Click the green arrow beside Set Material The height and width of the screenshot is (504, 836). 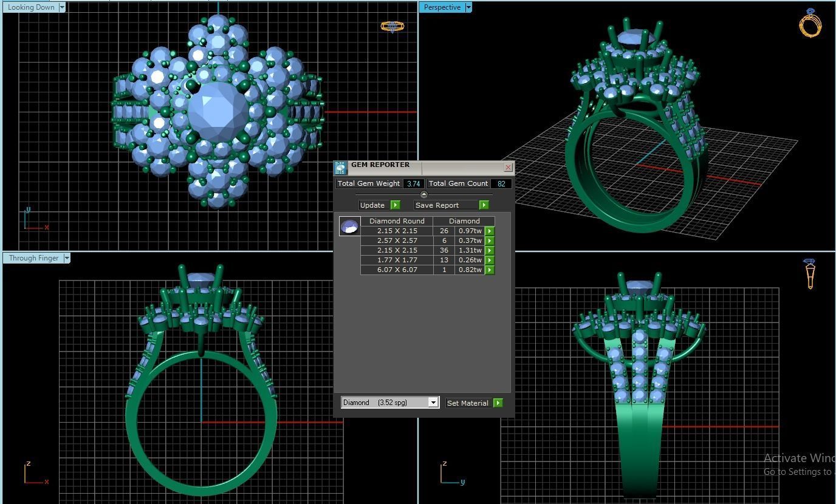pyautogui.click(x=498, y=403)
